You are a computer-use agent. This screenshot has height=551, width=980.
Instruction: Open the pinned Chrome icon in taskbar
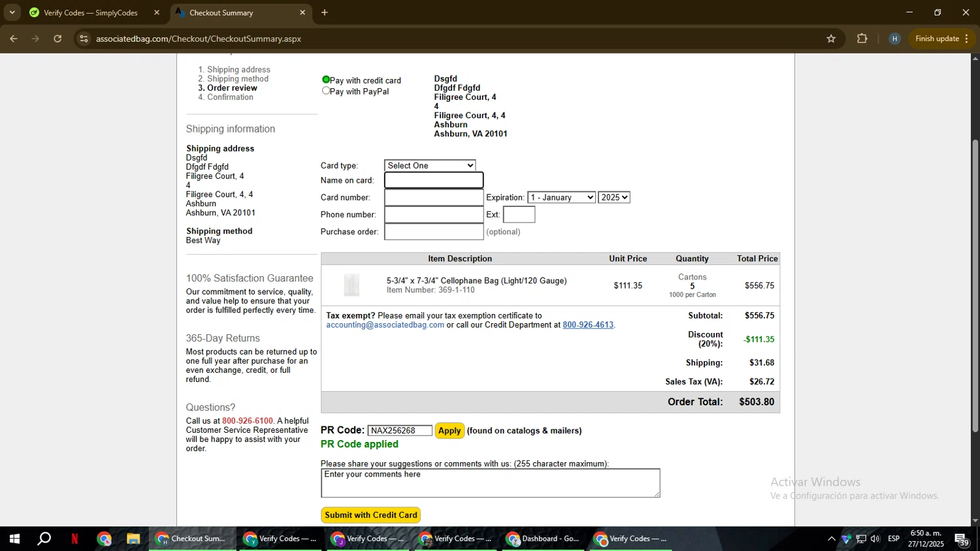(105, 539)
